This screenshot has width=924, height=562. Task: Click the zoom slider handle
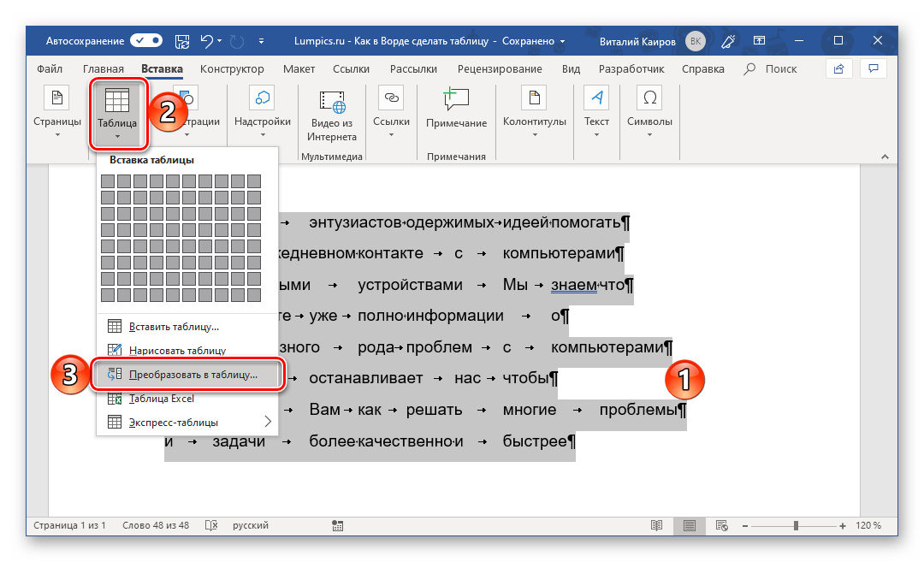796,525
